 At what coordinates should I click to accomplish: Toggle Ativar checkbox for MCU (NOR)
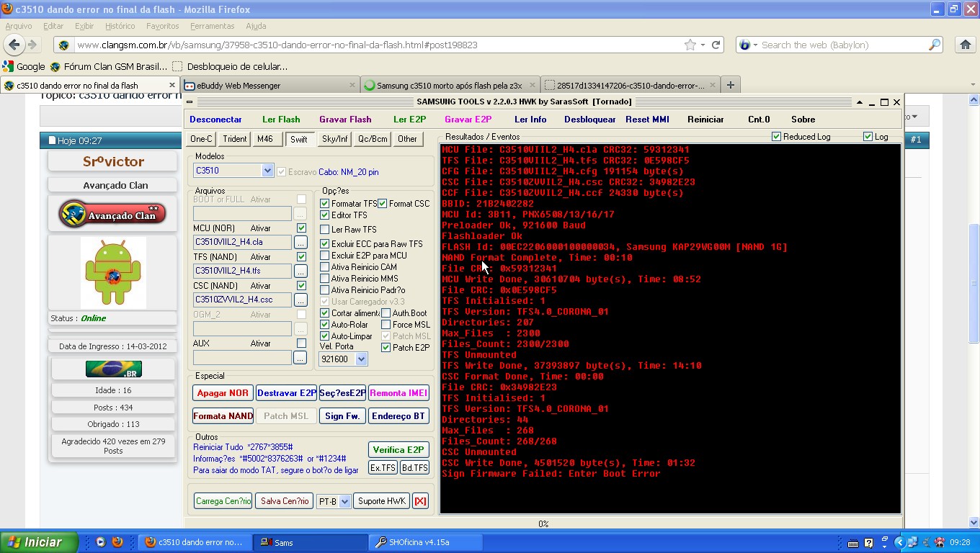301,228
